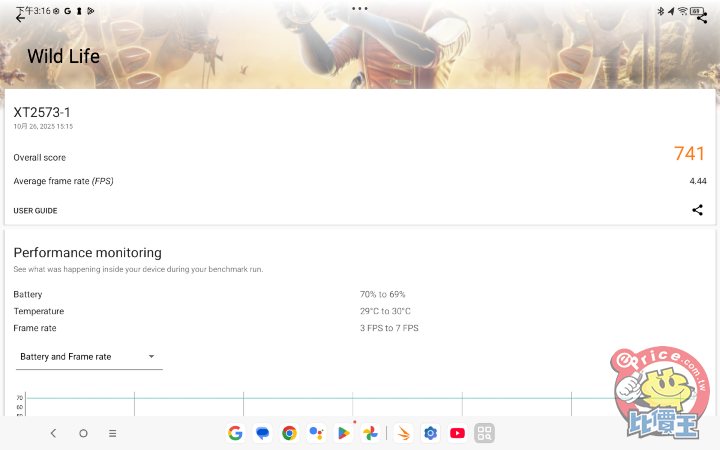Select the device name XT2573-1

pos(42,112)
